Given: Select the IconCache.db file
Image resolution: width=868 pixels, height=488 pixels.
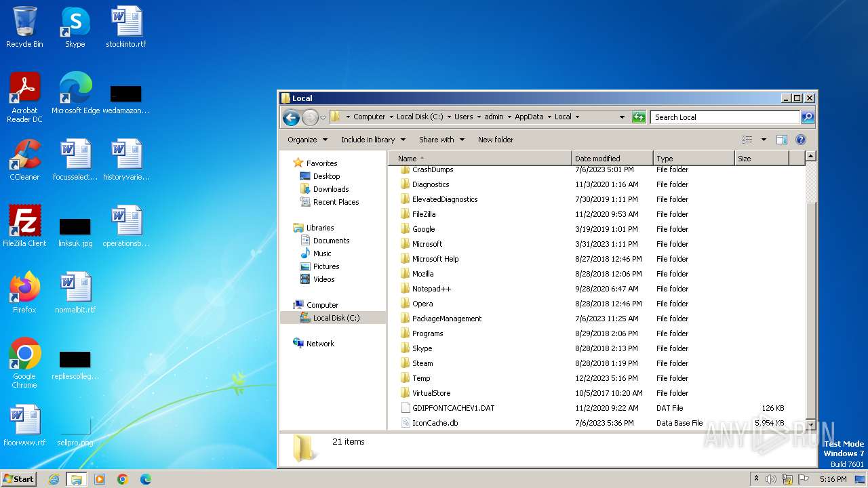Looking at the screenshot, I should [435, 423].
